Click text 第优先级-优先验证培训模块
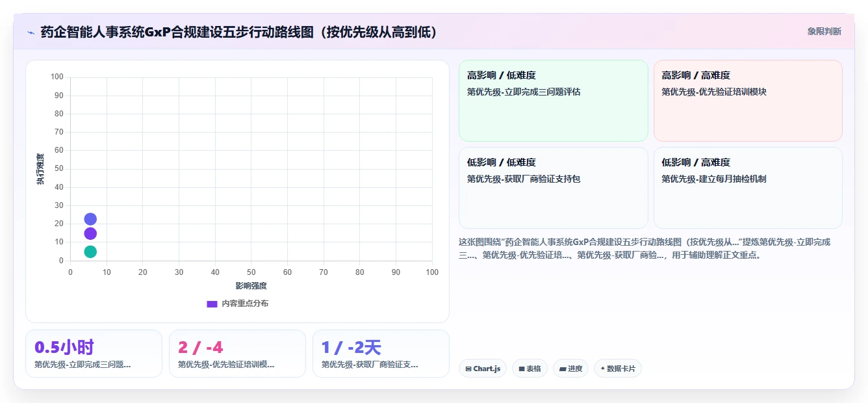Screen dimensions: 868x403 (x=714, y=92)
